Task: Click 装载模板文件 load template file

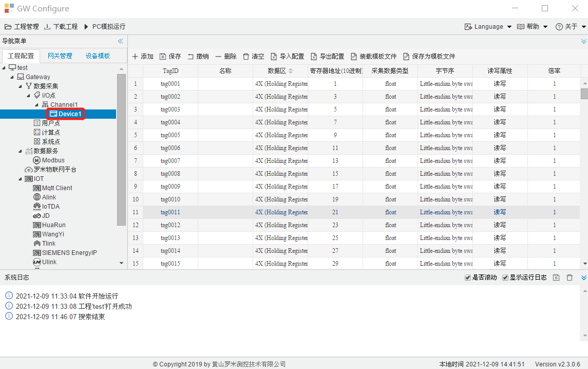Action: pos(373,57)
